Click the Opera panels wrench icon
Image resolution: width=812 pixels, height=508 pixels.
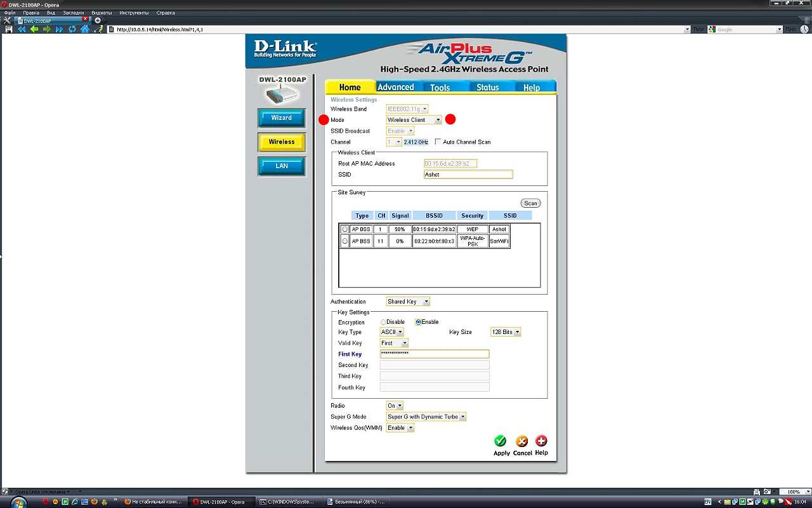click(x=8, y=21)
